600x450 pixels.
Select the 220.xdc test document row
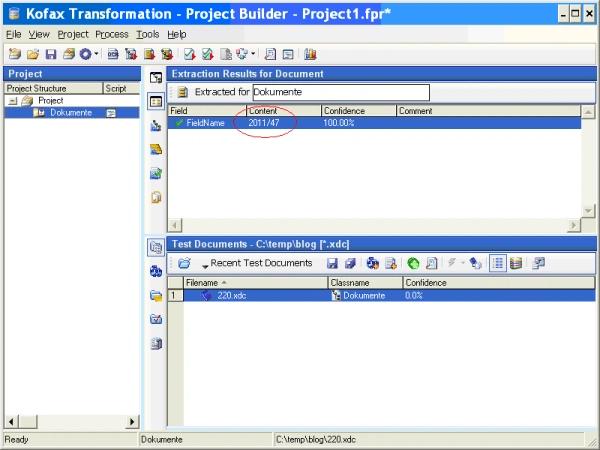point(232,296)
